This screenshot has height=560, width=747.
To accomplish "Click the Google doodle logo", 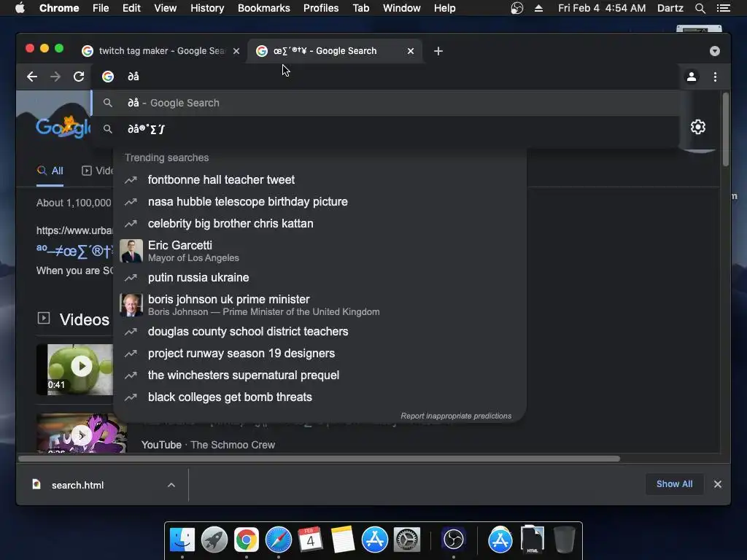I will click(x=63, y=127).
